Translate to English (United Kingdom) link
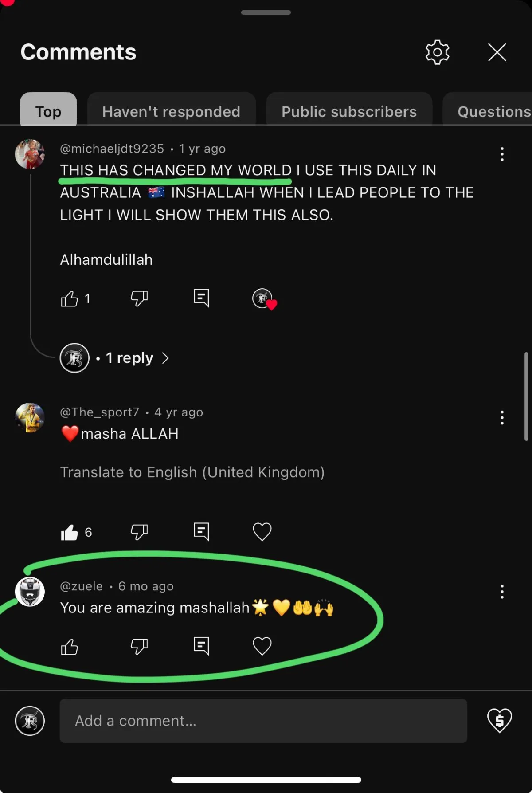The height and width of the screenshot is (793, 532). pos(192,472)
